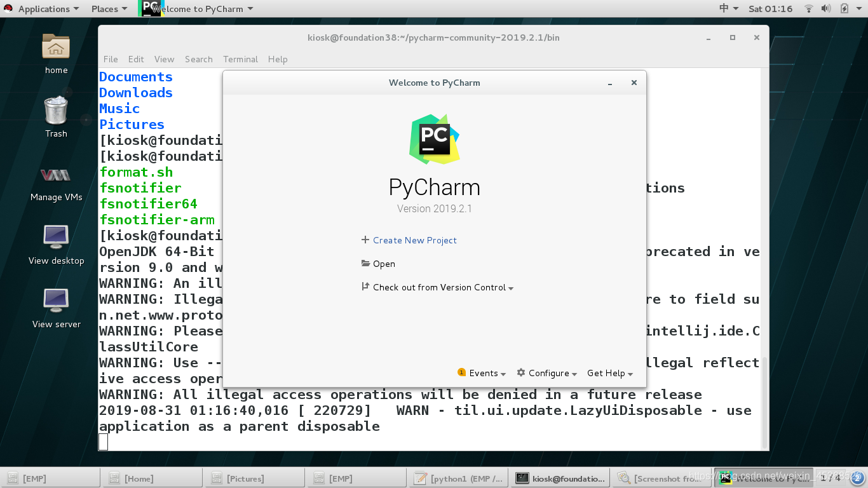Open the terminal File menu
This screenshot has height=488, width=868.
tap(111, 59)
